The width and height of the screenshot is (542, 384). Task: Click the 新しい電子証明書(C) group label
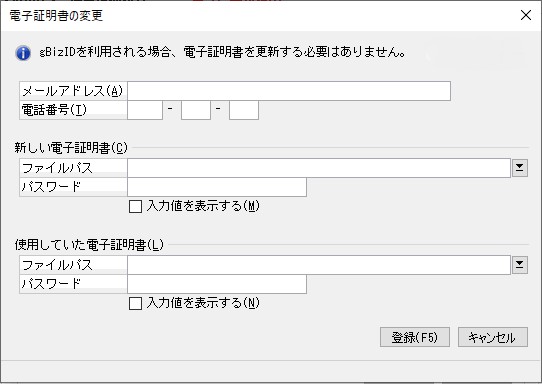pos(71,148)
